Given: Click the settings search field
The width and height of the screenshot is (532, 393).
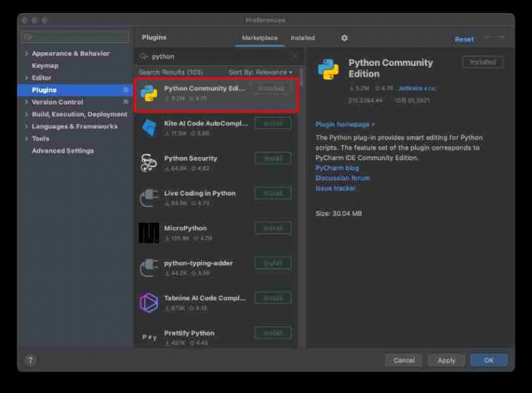Looking at the screenshot, I should (75, 37).
